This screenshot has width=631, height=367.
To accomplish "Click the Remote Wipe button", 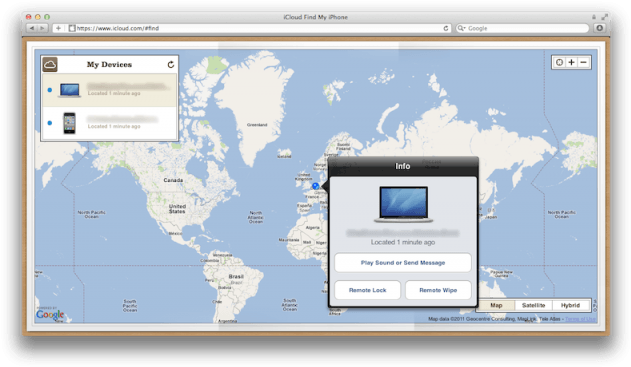I will [x=438, y=290].
